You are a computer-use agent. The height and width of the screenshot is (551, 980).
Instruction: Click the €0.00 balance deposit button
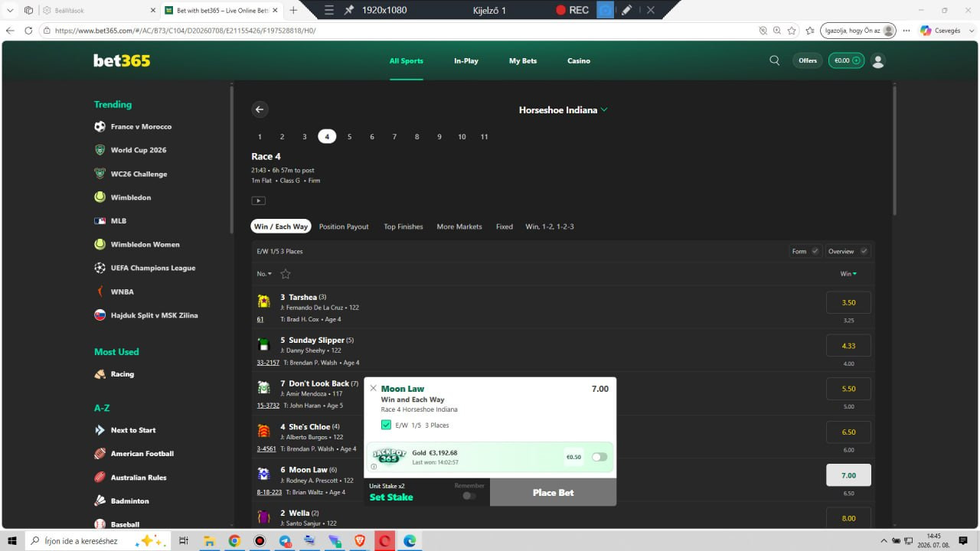[x=846, y=60]
